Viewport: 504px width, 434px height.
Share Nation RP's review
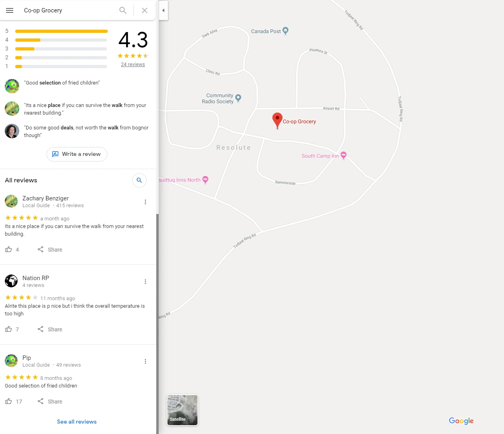click(x=50, y=329)
